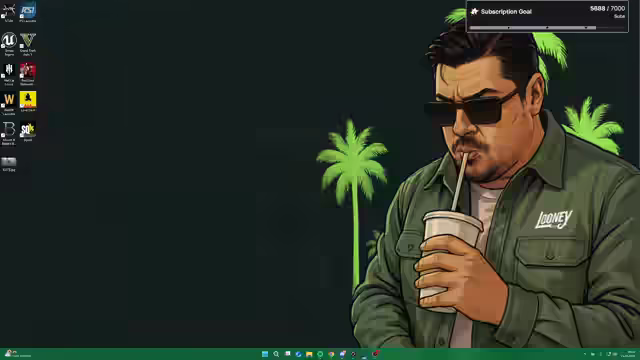Launch Google Chrome from the taskbar
Screen dimensions: 640x360
(331, 354)
